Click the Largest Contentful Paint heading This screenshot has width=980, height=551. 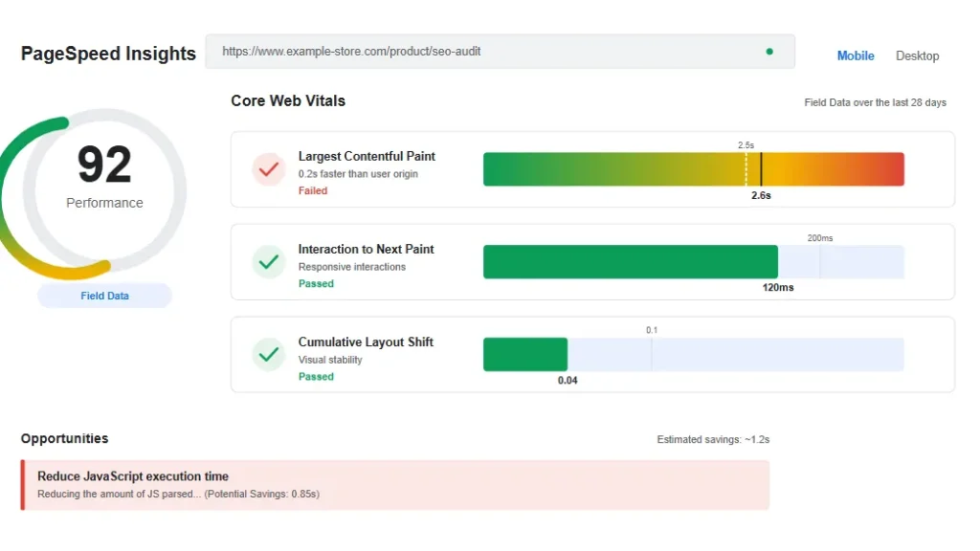coord(367,156)
